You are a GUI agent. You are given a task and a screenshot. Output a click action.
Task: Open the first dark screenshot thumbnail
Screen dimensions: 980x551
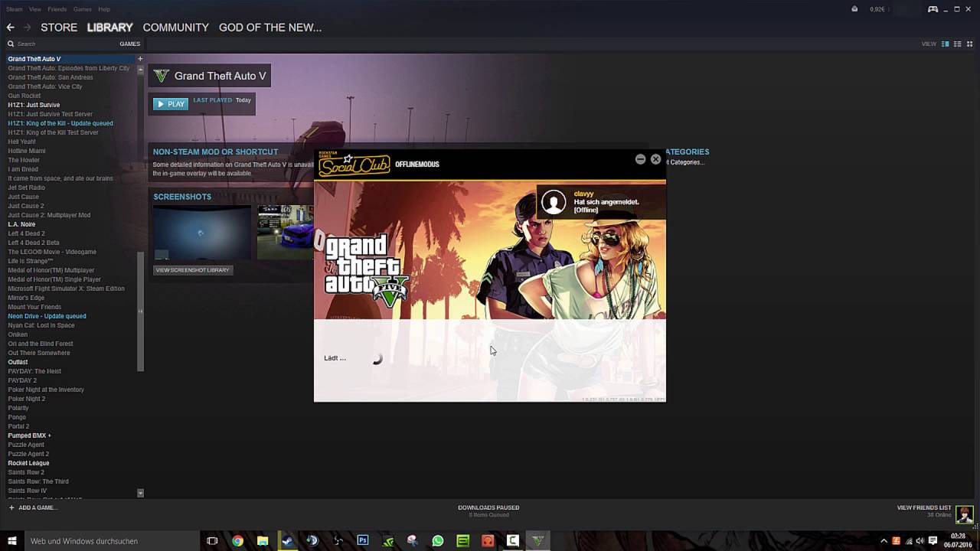tap(202, 233)
